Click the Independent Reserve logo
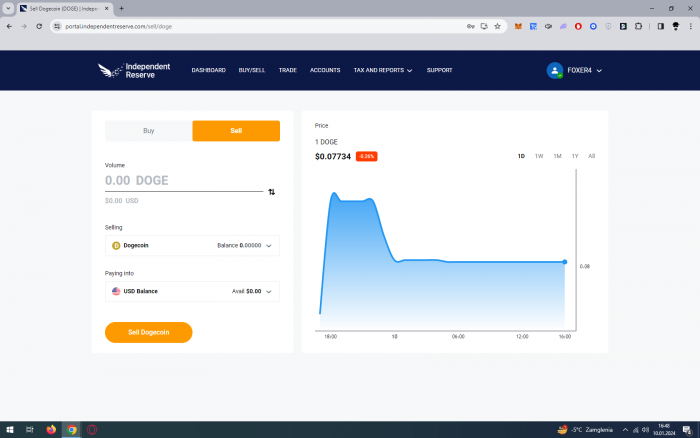700x438 pixels. click(x=133, y=70)
